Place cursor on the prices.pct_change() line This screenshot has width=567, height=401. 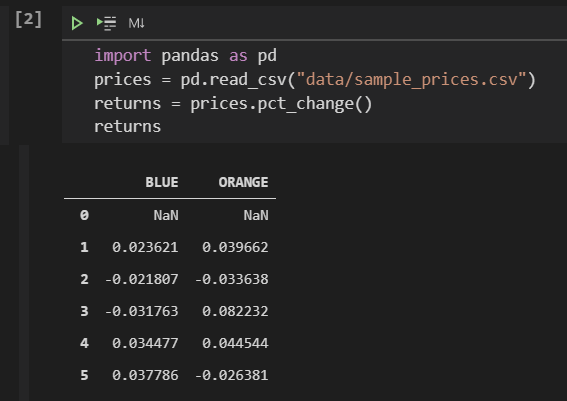233,104
